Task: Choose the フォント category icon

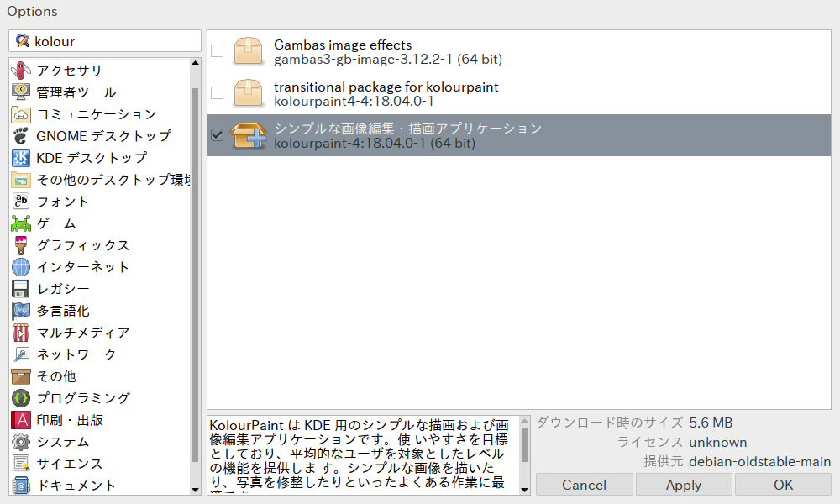Action: (x=21, y=202)
